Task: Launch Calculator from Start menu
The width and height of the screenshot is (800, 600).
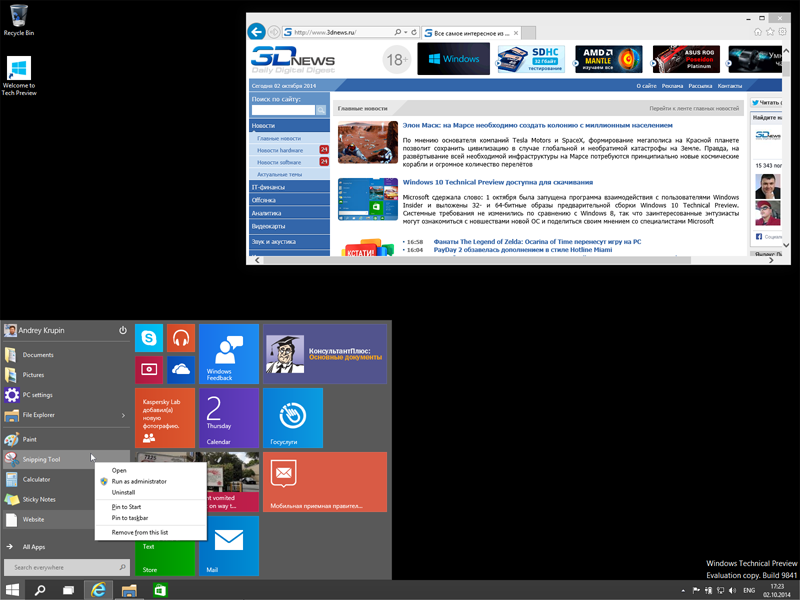Action: (48, 480)
